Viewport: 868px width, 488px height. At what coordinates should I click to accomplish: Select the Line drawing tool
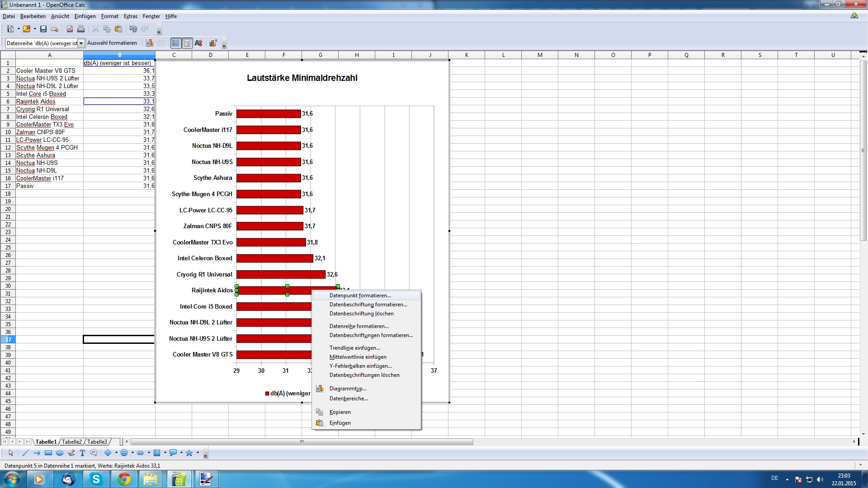coord(25,453)
